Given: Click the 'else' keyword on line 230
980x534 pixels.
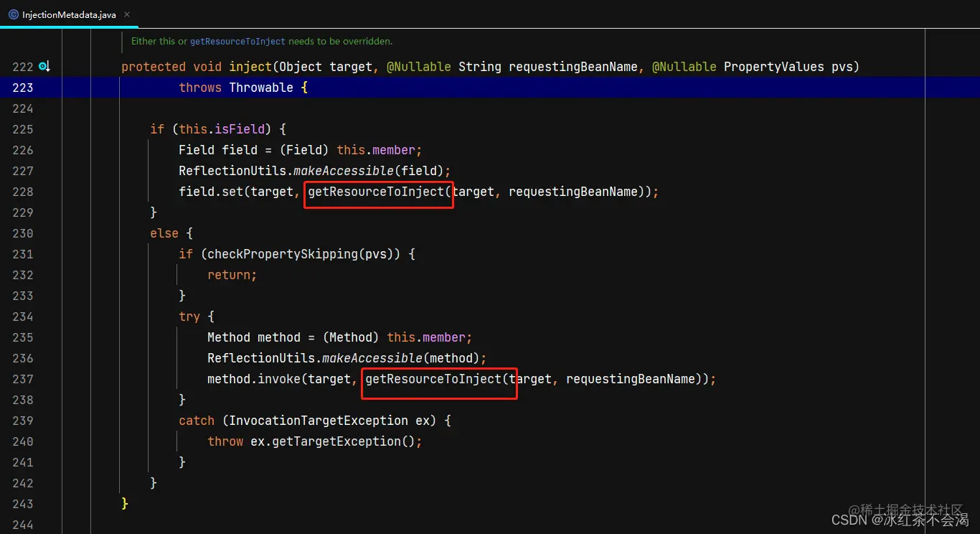Looking at the screenshot, I should click(x=164, y=233).
